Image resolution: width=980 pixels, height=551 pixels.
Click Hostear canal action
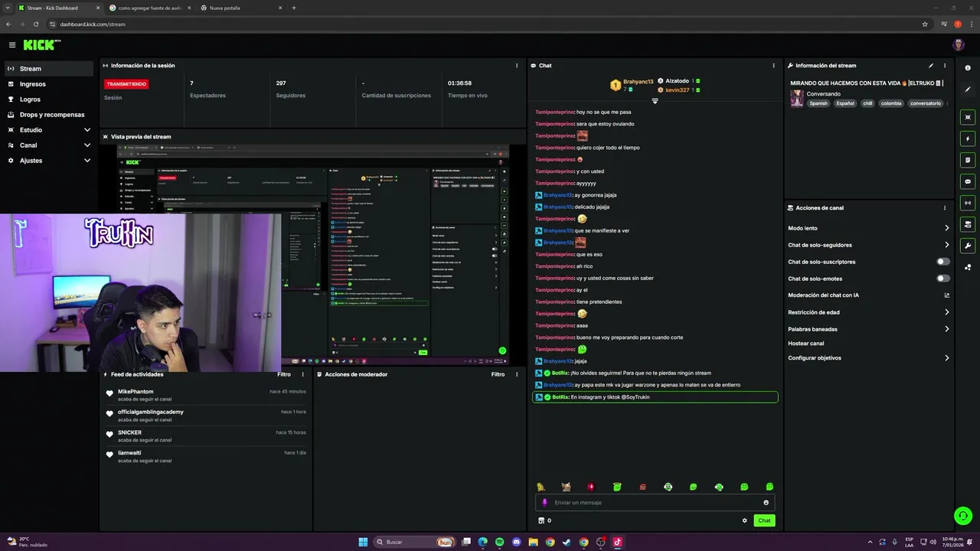(806, 344)
